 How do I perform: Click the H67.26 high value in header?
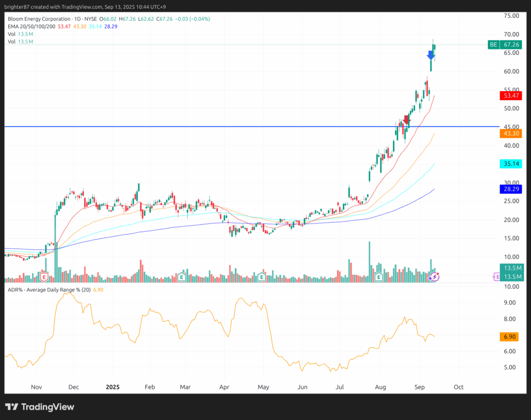coord(128,19)
